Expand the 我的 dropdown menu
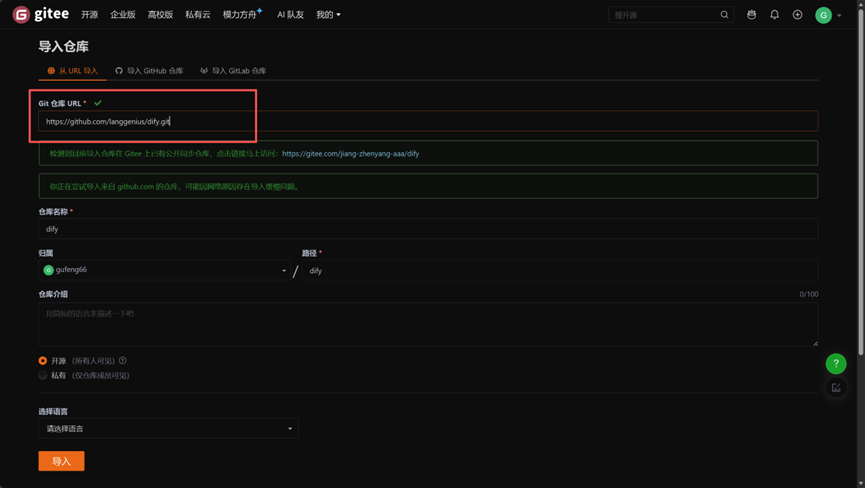865x488 pixels. (x=328, y=15)
